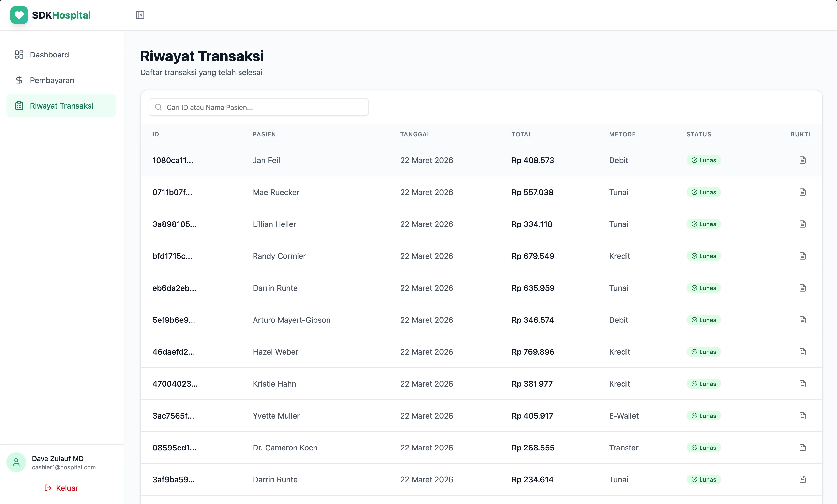Click the Keluar button
Viewport: 837px width, 504px height.
tap(61, 488)
